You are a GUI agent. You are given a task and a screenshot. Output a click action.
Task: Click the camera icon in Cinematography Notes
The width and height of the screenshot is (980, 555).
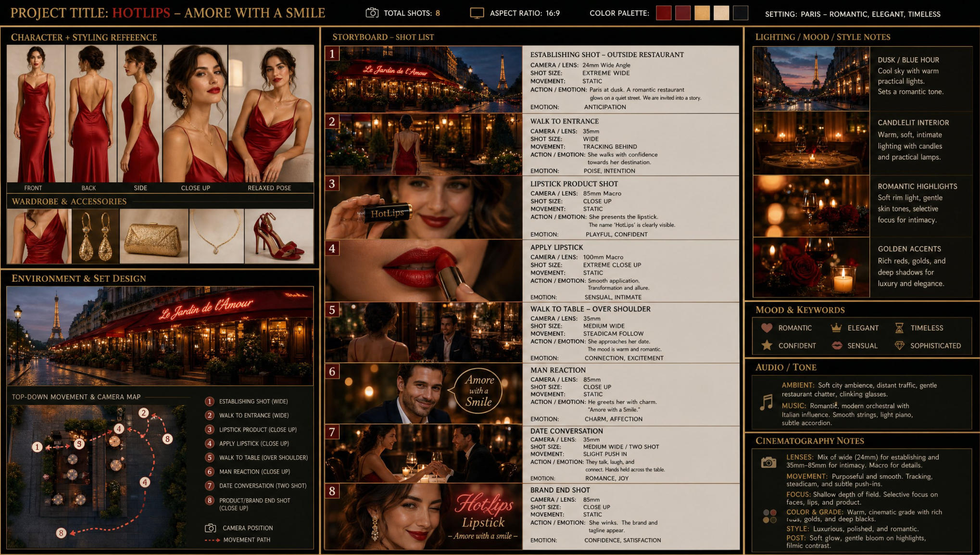click(x=768, y=462)
